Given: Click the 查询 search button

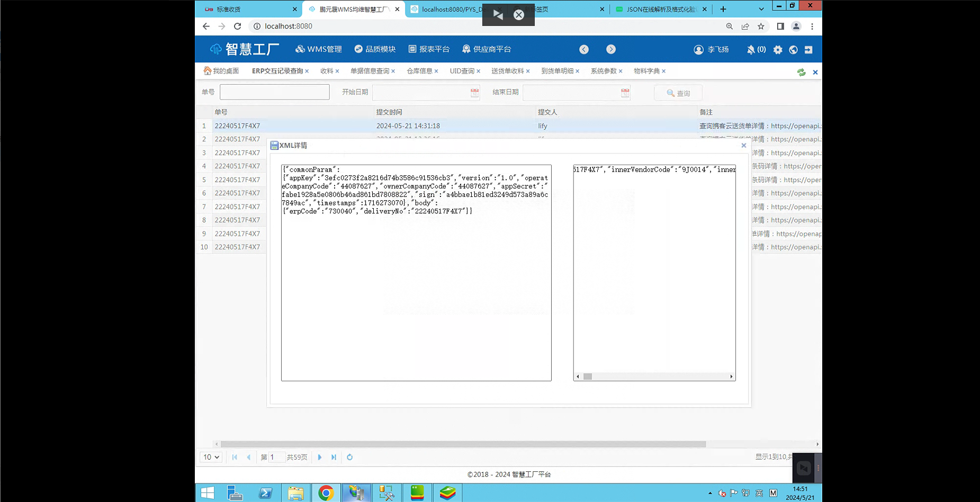Looking at the screenshot, I should (678, 93).
